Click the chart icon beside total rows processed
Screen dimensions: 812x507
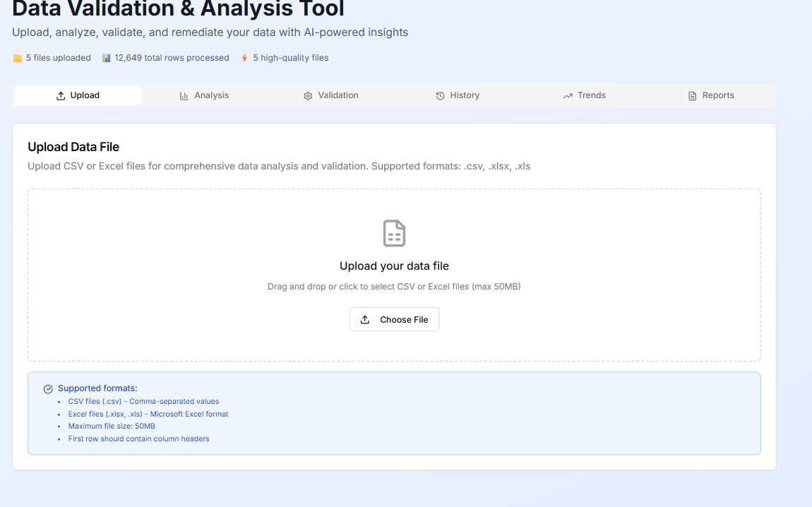pos(107,57)
